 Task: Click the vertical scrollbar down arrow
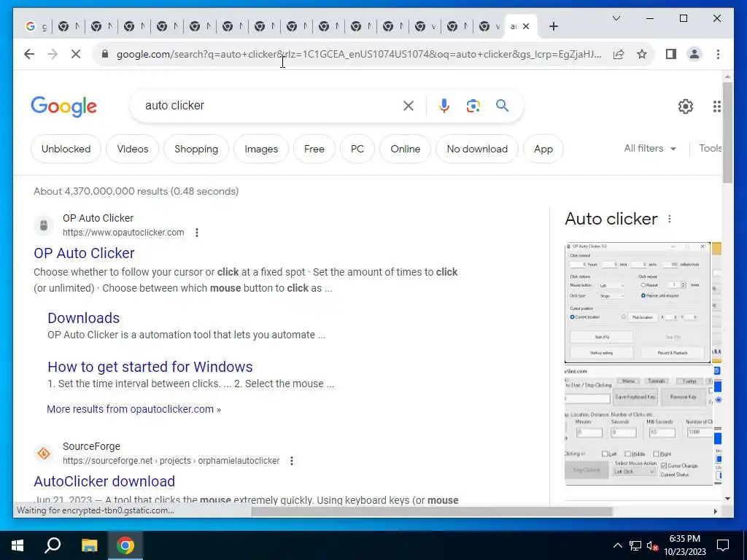point(727,499)
